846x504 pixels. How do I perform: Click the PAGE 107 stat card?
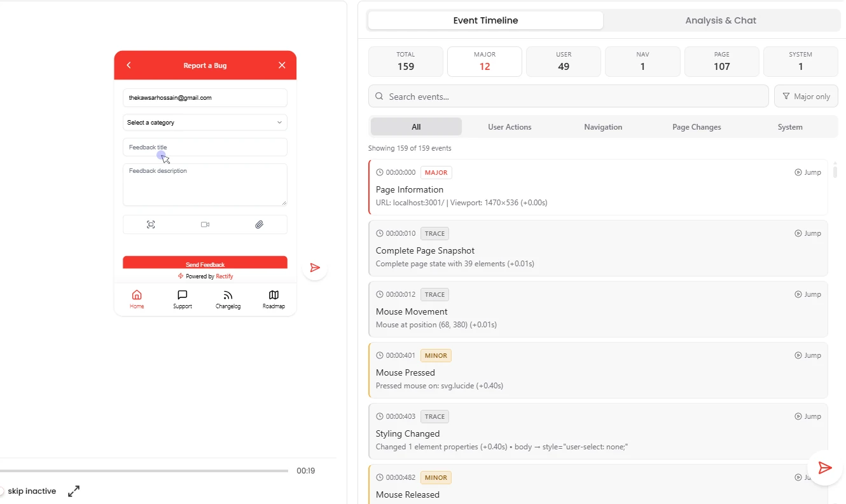(x=721, y=62)
